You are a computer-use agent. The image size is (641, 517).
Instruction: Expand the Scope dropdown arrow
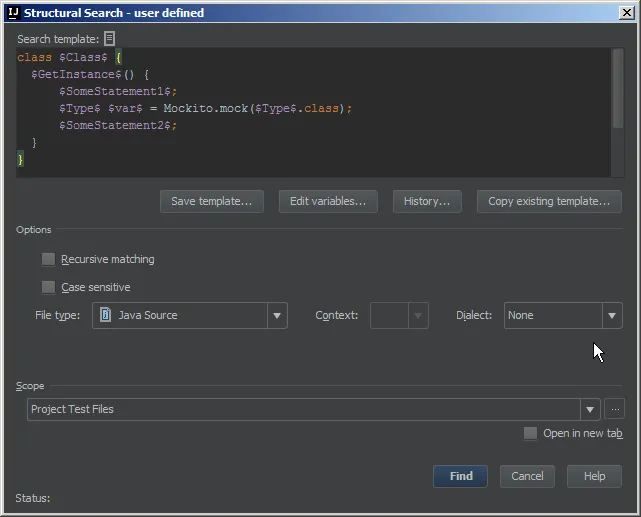(590, 410)
